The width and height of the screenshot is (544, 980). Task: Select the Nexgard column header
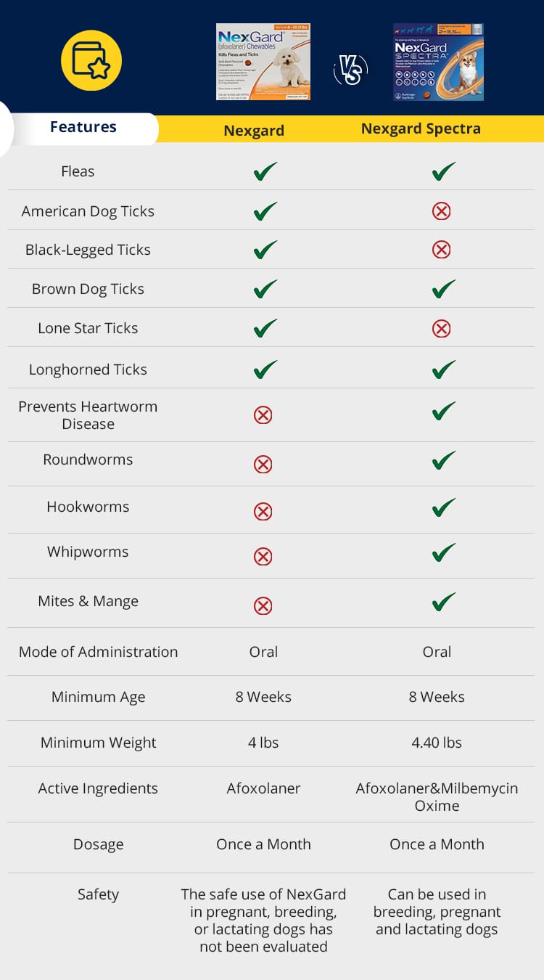tap(254, 131)
